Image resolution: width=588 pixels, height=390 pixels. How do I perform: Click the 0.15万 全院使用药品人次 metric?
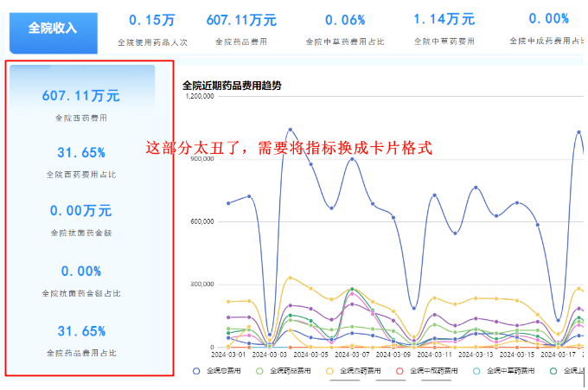152,29
